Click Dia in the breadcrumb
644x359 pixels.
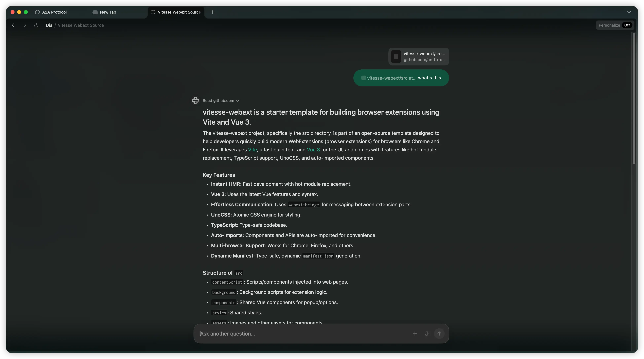point(49,25)
